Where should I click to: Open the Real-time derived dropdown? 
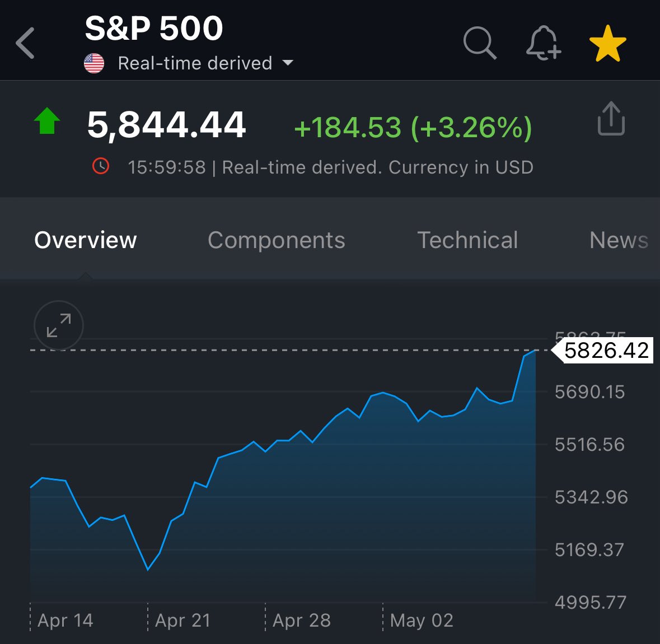205,63
